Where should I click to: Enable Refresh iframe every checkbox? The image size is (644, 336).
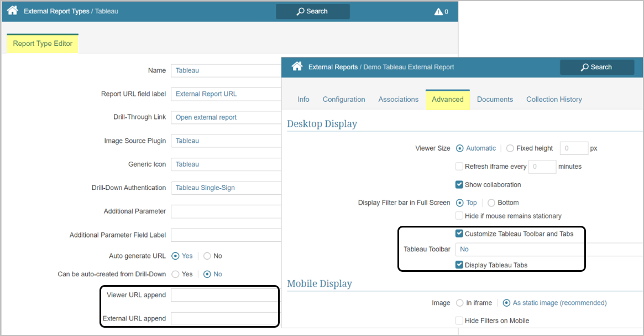(459, 166)
